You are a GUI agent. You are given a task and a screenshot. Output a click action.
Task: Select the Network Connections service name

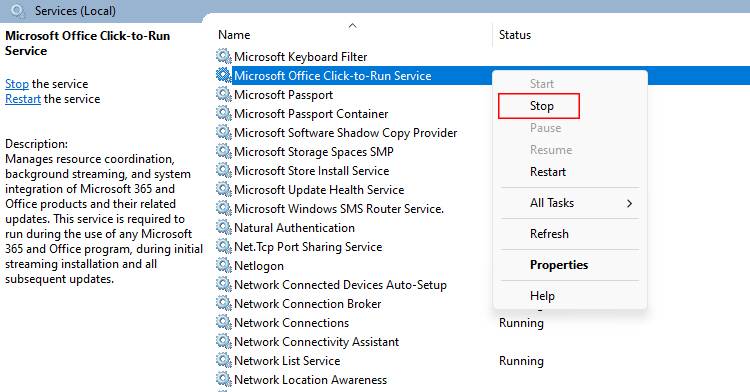point(291,323)
